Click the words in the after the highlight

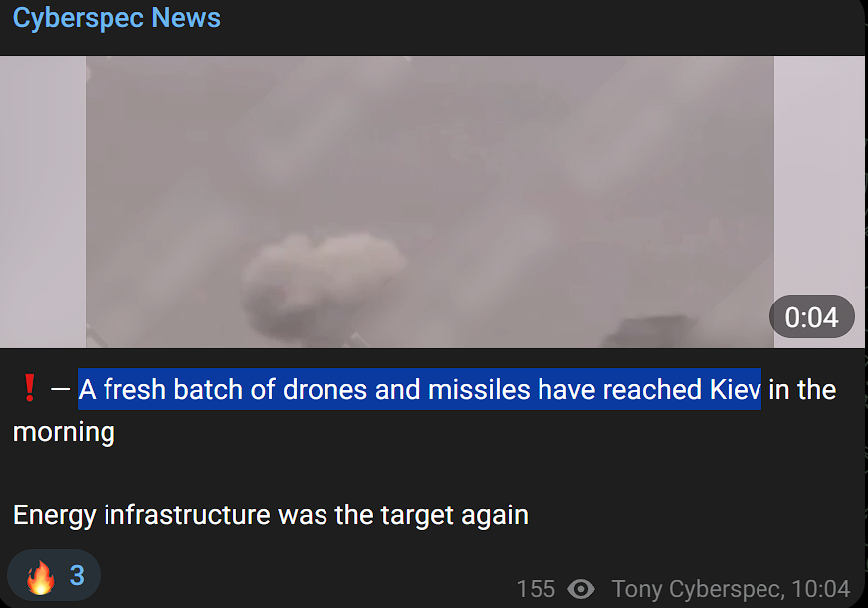pos(802,389)
